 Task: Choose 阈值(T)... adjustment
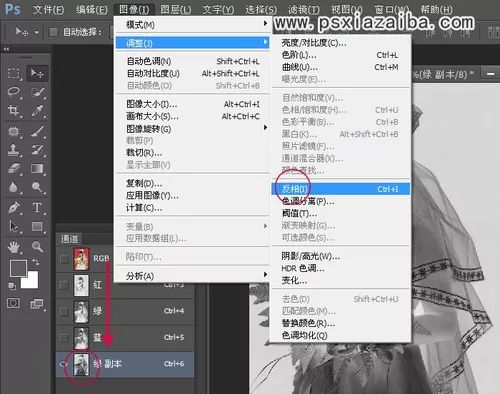[x=341, y=213]
